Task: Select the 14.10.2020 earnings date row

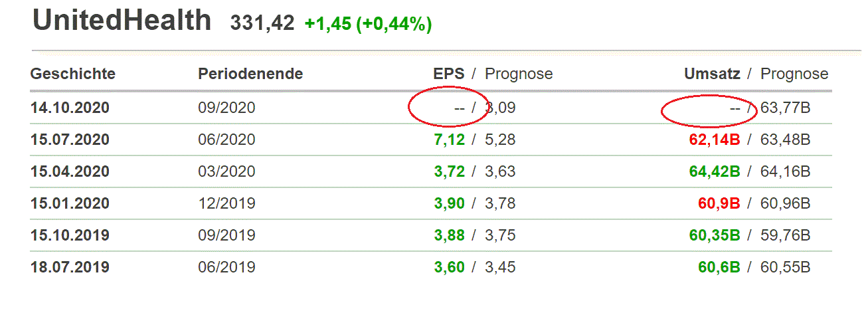Action: tap(70, 108)
